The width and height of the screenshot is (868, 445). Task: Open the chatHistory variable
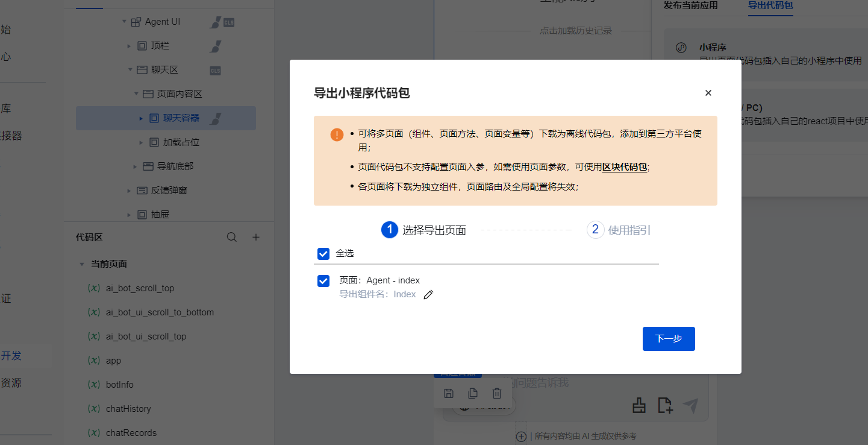coord(128,409)
